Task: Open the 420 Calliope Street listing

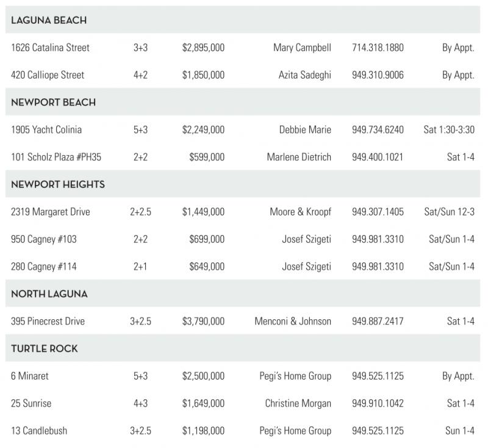Action: point(48,75)
